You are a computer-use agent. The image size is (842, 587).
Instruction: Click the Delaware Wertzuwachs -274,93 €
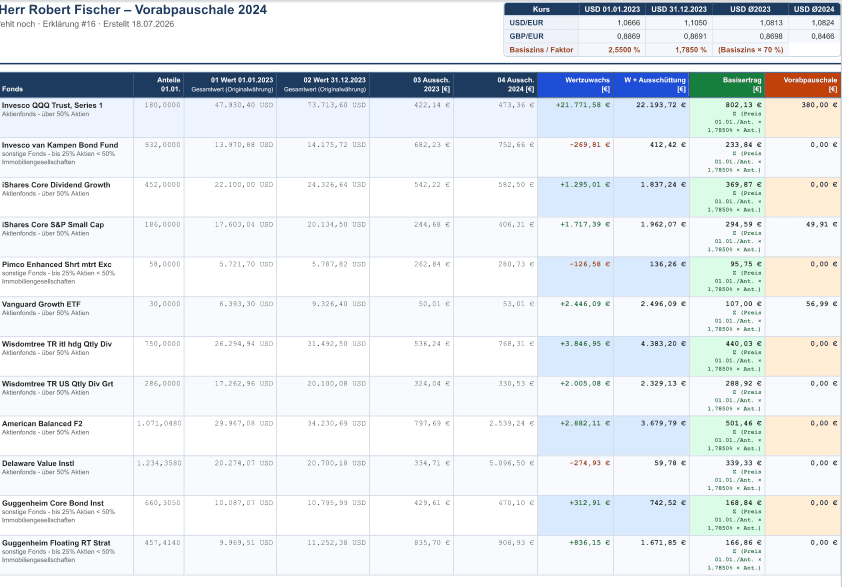[590, 463]
